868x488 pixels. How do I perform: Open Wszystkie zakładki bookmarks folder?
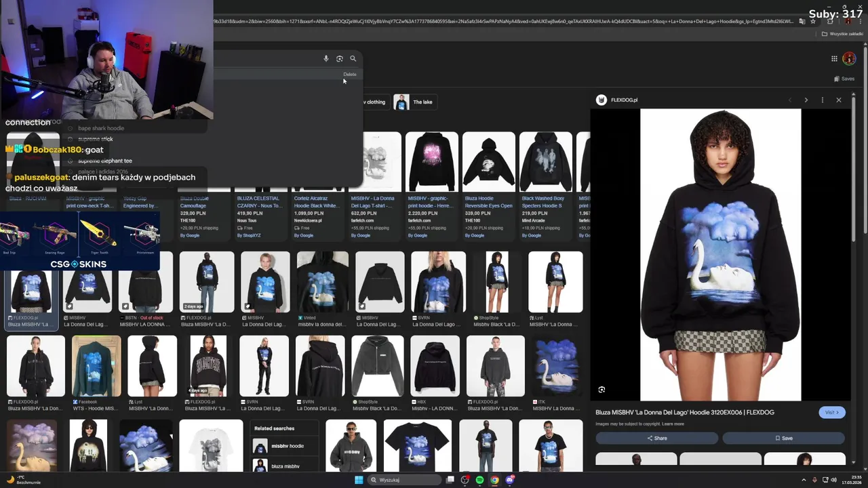pyautogui.click(x=843, y=34)
